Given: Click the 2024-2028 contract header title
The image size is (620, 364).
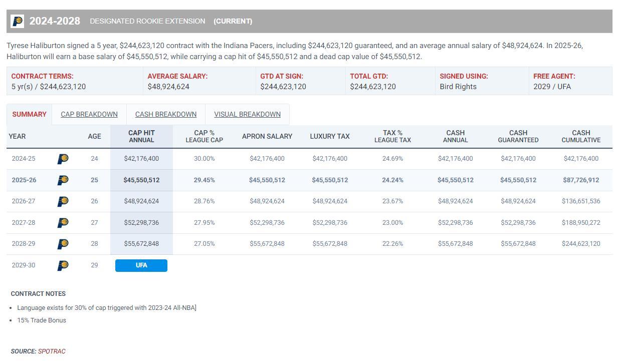Looking at the screenshot, I should [x=55, y=21].
